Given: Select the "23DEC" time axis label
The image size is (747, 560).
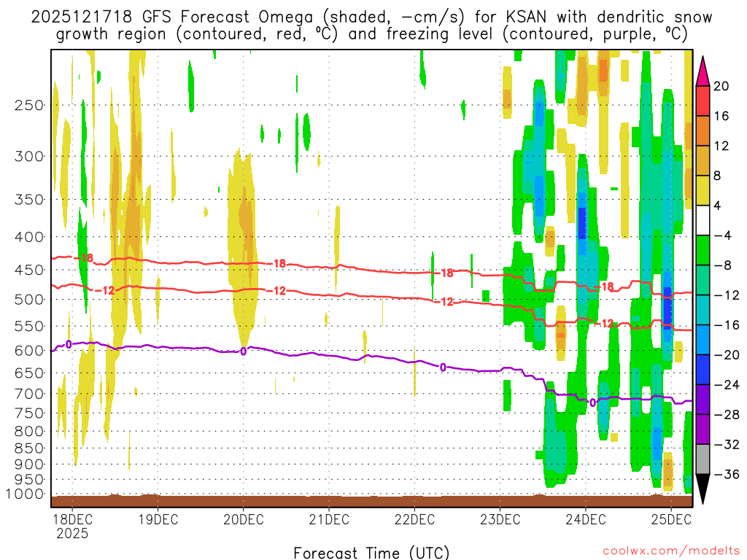Looking at the screenshot, I should pos(500,519).
